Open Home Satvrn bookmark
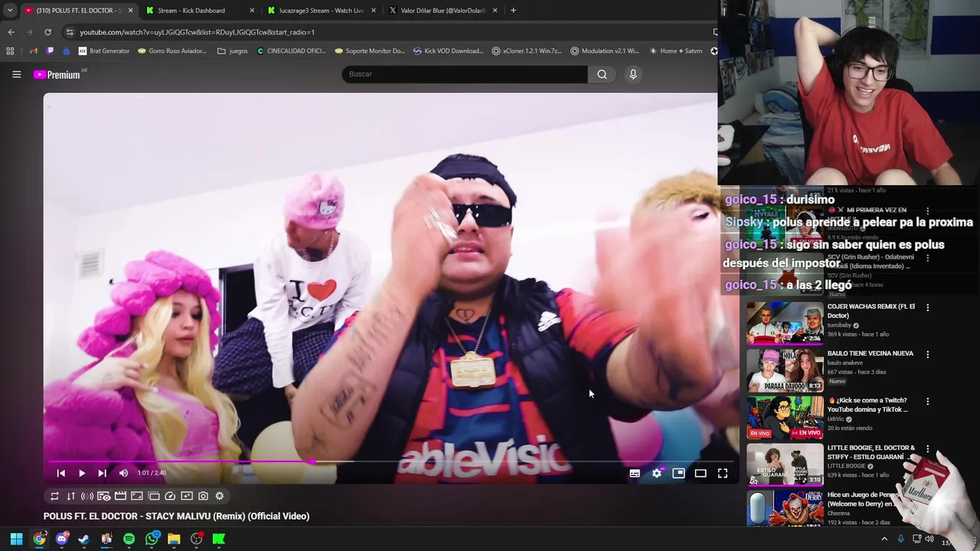 675,51
